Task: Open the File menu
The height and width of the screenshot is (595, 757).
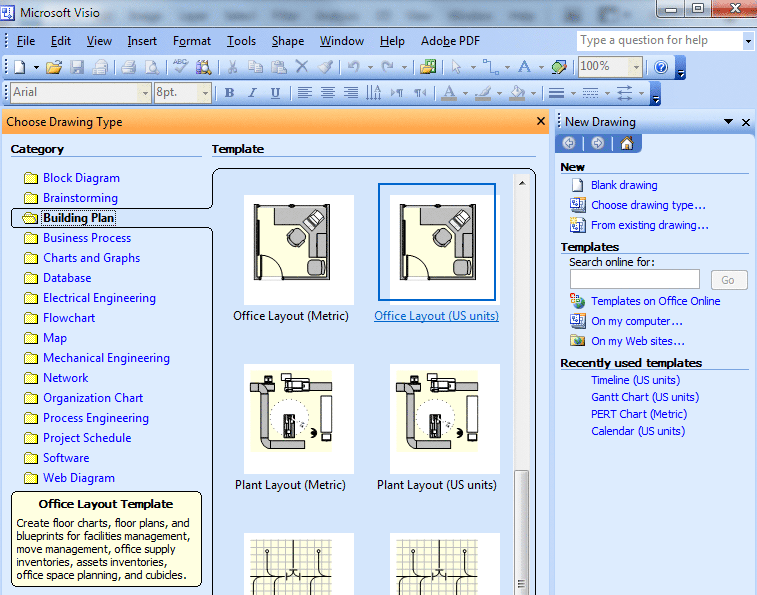Action: (26, 41)
